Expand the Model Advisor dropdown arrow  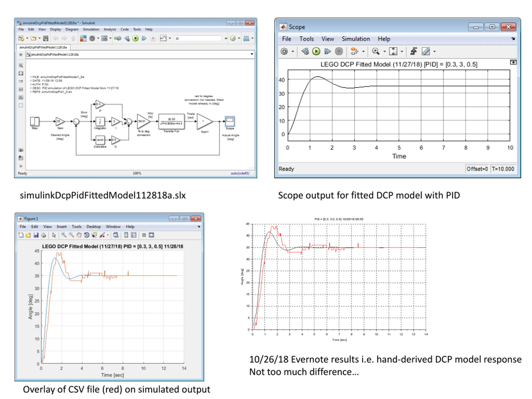[x=239, y=38]
